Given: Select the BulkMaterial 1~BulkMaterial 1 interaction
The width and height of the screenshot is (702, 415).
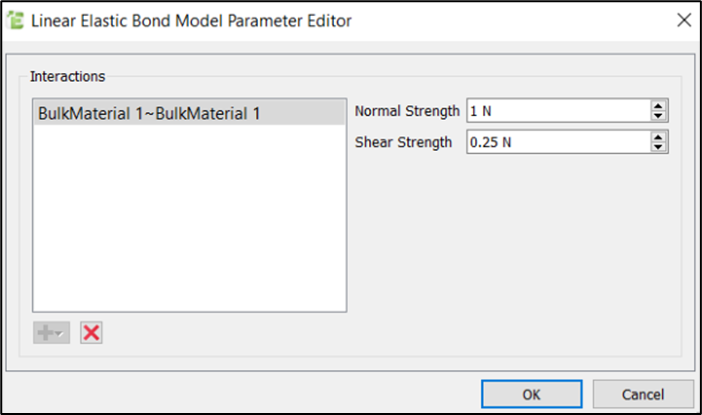Looking at the screenshot, I should pos(150,114).
